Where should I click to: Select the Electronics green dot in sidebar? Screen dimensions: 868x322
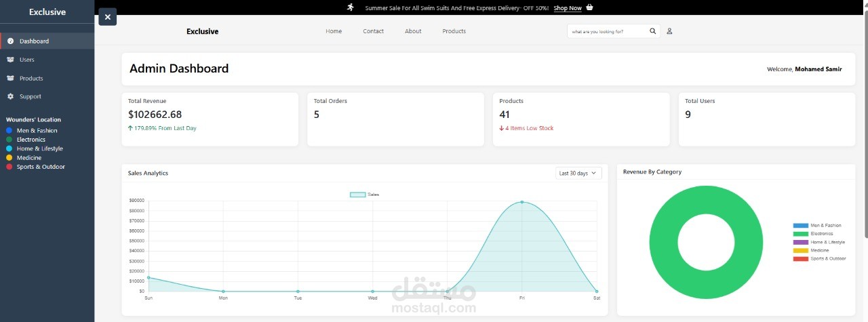tap(9, 140)
